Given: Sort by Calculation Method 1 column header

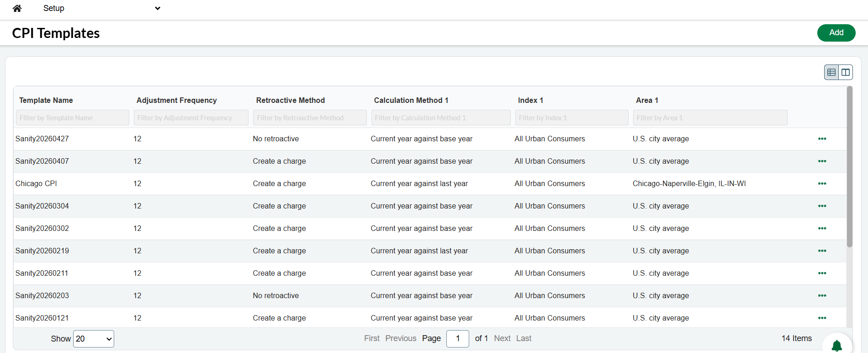Looking at the screenshot, I should [x=411, y=100].
